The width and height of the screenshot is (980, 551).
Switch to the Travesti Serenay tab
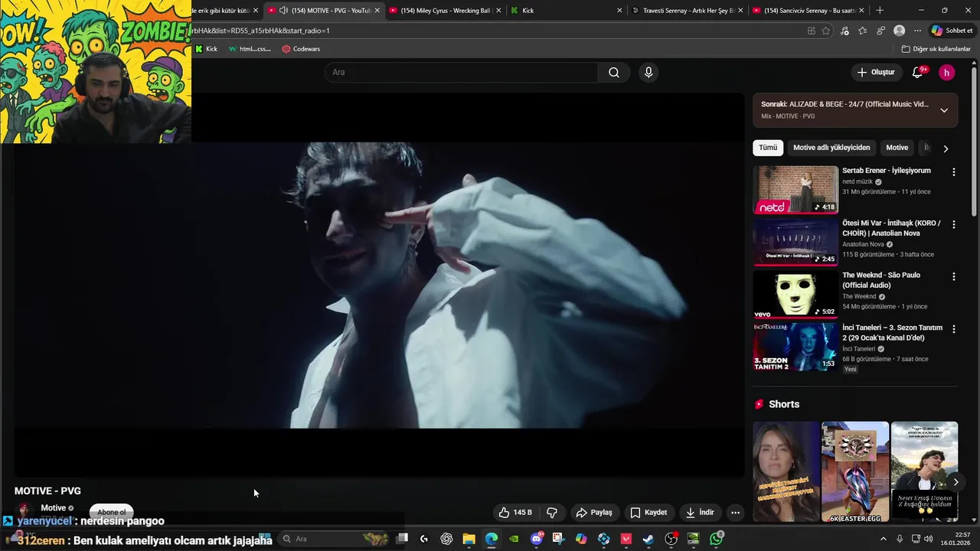coord(688,11)
